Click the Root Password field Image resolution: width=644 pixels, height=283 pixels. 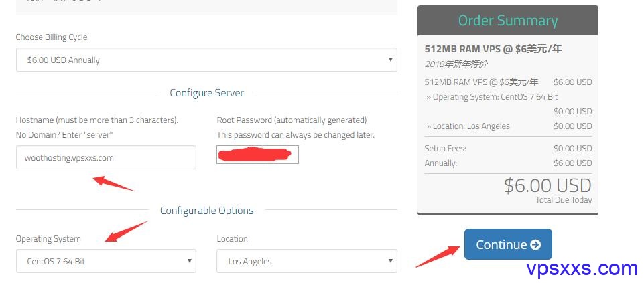pos(257,155)
